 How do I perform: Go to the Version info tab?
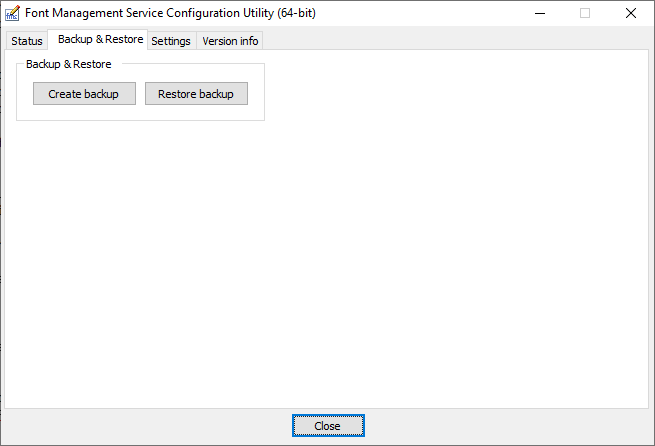click(x=230, y=41)
